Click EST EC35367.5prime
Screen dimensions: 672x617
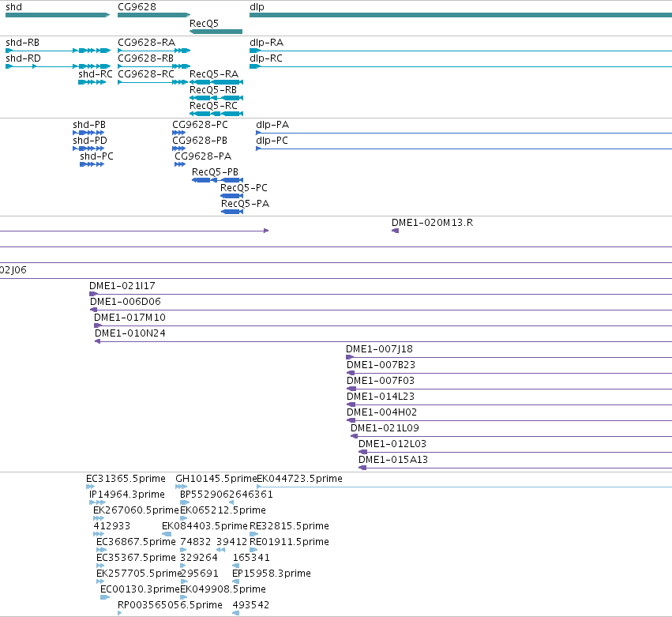point(137,559)
